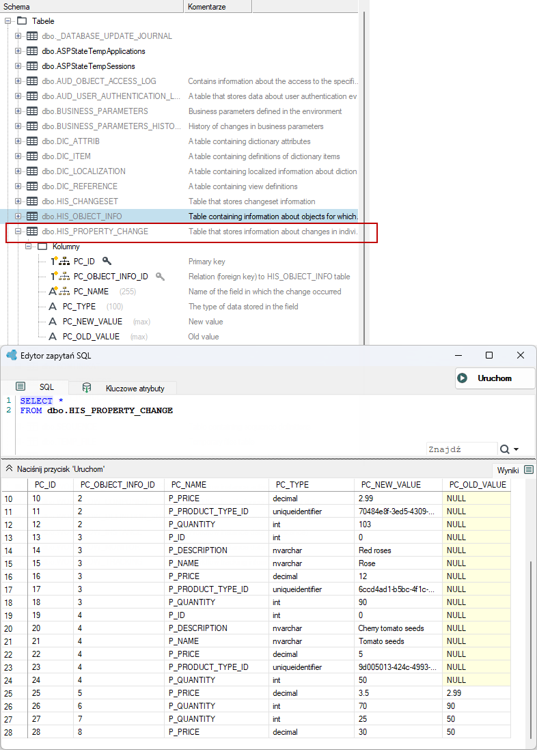Click the 'Rose' new value cell
Screen dimensions: 537x756
pos(398,563)
